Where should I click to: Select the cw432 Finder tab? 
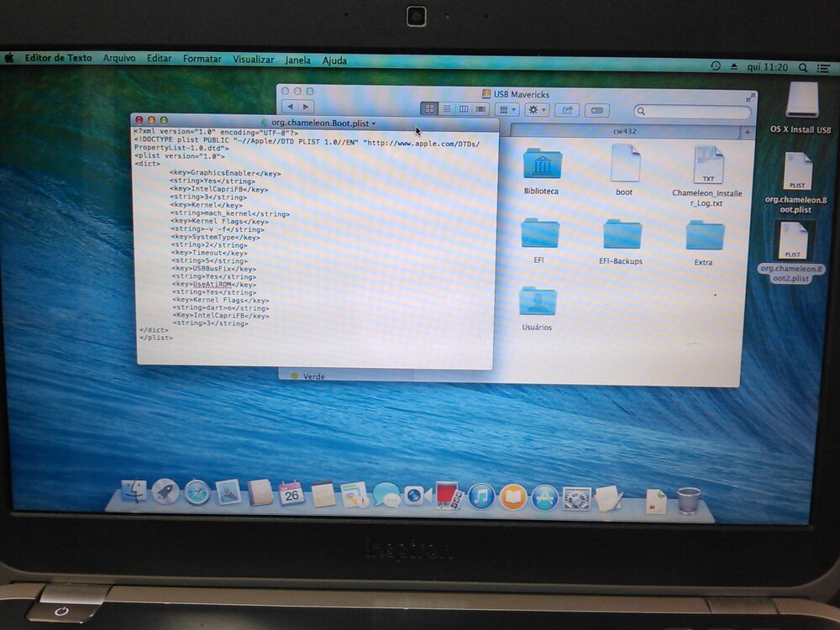pyautogui.click(x=624, y=132)
